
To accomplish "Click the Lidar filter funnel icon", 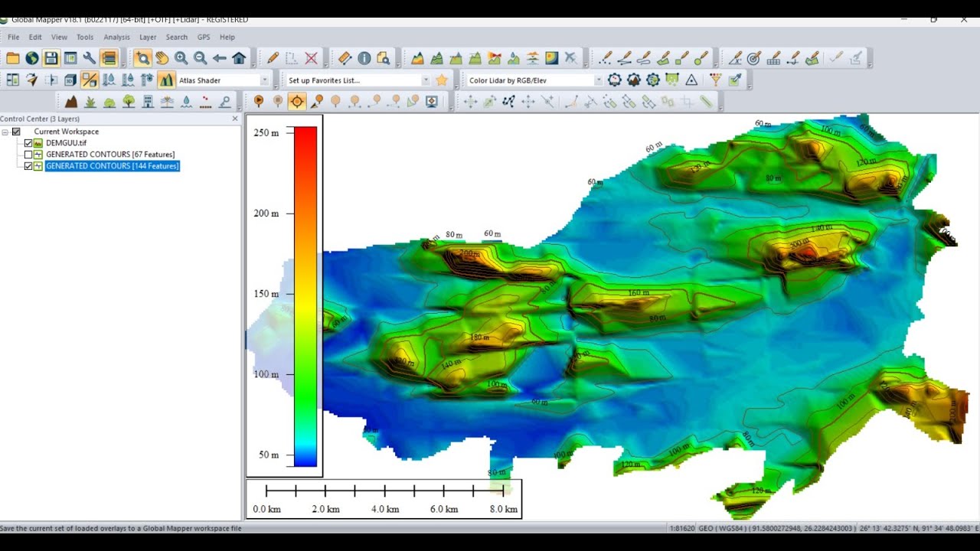I will [716, 80].
